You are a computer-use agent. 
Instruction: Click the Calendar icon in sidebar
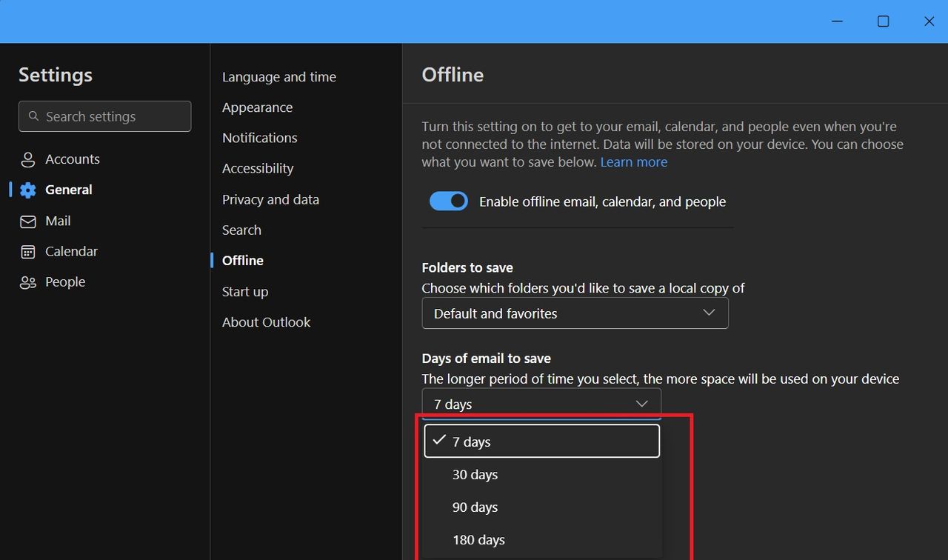28,252
